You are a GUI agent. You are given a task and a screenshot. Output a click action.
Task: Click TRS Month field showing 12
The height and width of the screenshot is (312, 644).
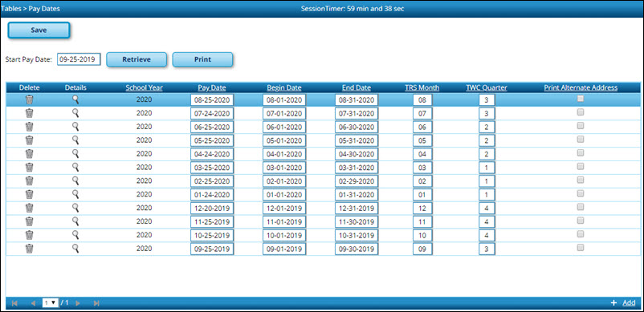422,208
